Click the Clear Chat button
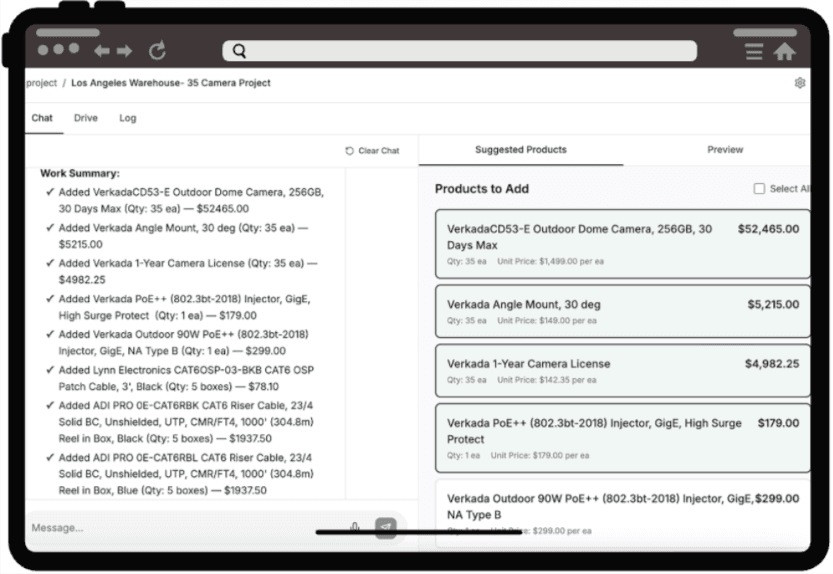Image resolution: width=833 pixels, height=574 pixels. point(372,151)
